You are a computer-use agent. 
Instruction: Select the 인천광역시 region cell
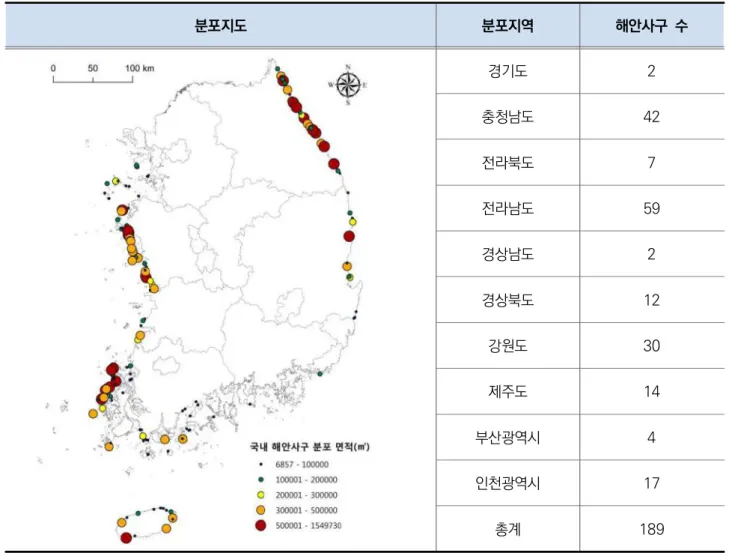pos(508,483)
